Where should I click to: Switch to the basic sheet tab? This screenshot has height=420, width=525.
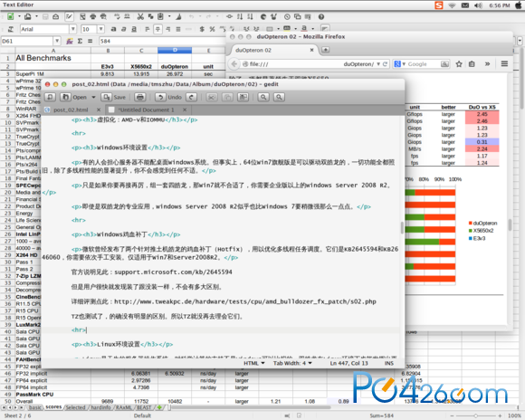point(34,407)
